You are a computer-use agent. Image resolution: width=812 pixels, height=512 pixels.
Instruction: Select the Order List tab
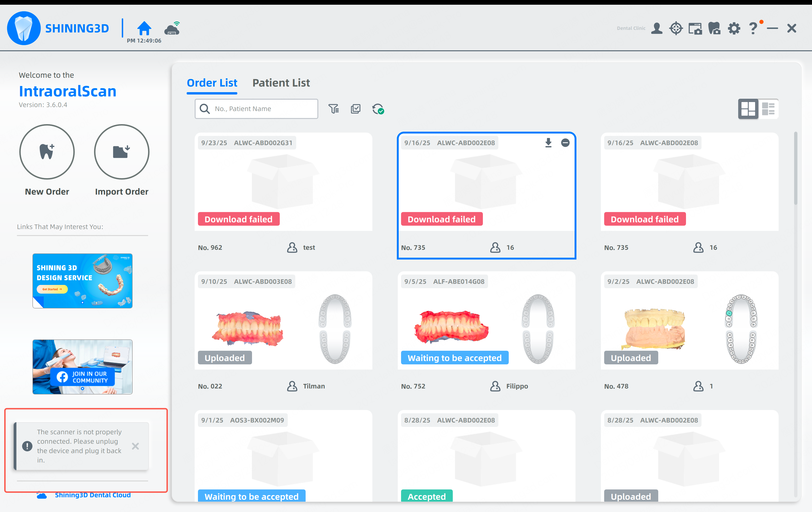click(212, 83)
